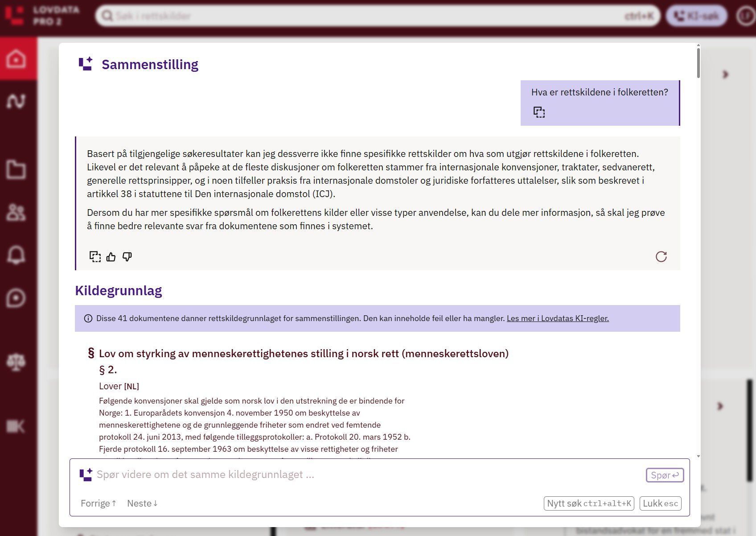This screenshot has width=756, height=536.
Task: Open 'Les mer i Lovdatas KI-regler' link
Action: 558,318
